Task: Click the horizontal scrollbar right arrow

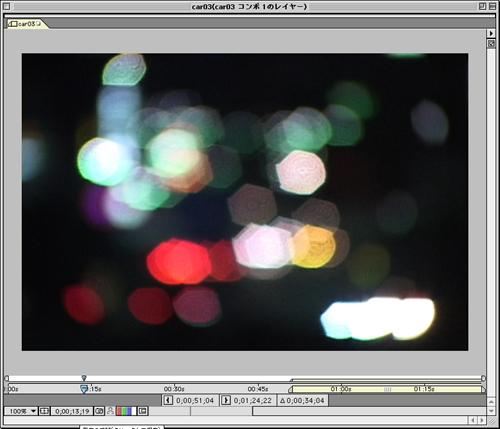Action: point(482,420)
